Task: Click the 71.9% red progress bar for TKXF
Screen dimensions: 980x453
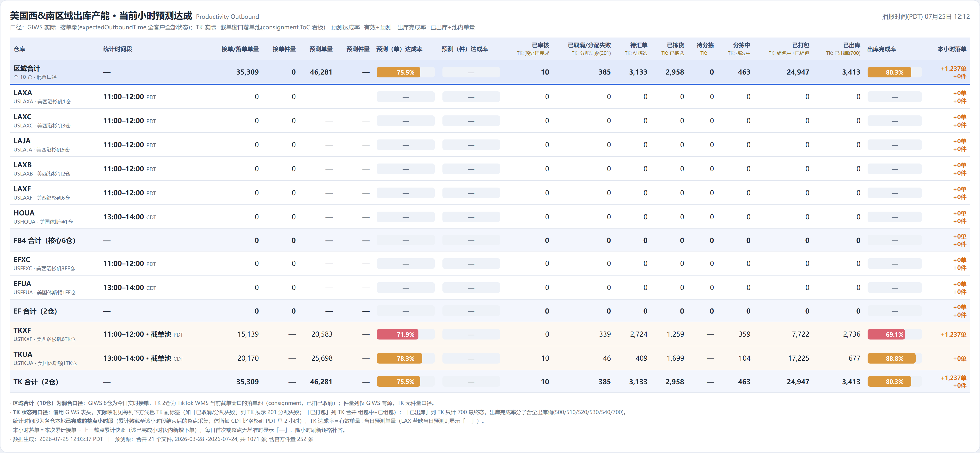Action: tap(398, 334)
